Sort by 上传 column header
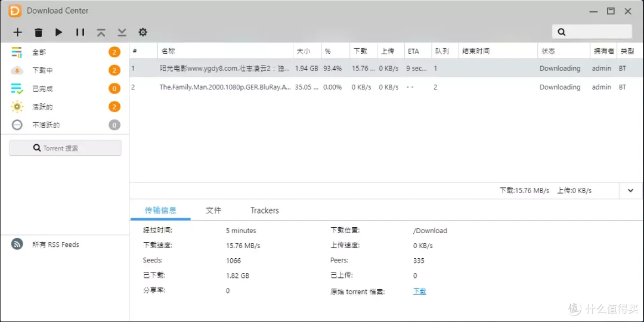 pos(391,51)
